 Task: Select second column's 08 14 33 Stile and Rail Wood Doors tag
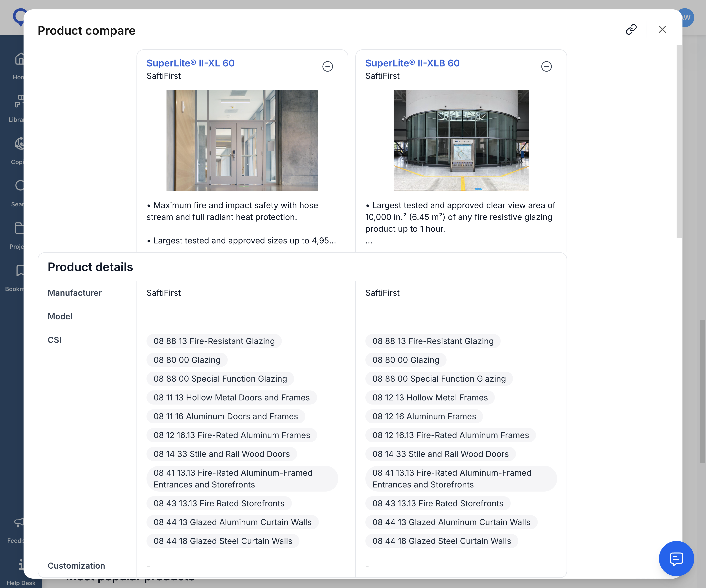440,454
